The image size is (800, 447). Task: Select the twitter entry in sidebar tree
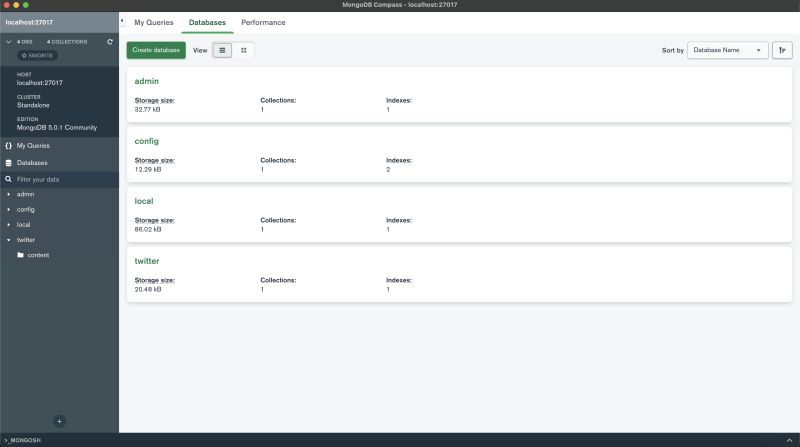coord(26,240)
